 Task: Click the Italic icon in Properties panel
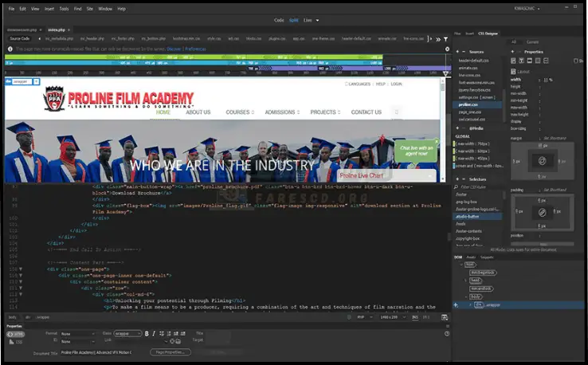(155, 333)
